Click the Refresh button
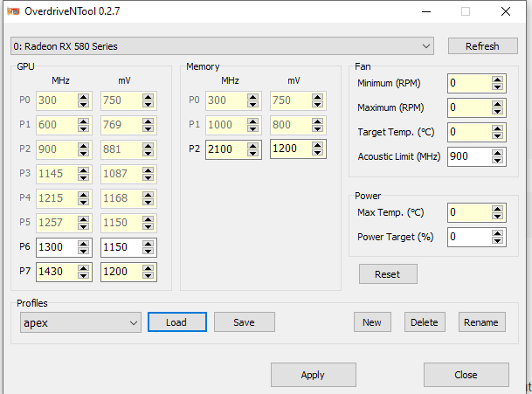The height and width of the screenshot is (394, 532). (483, 45)
